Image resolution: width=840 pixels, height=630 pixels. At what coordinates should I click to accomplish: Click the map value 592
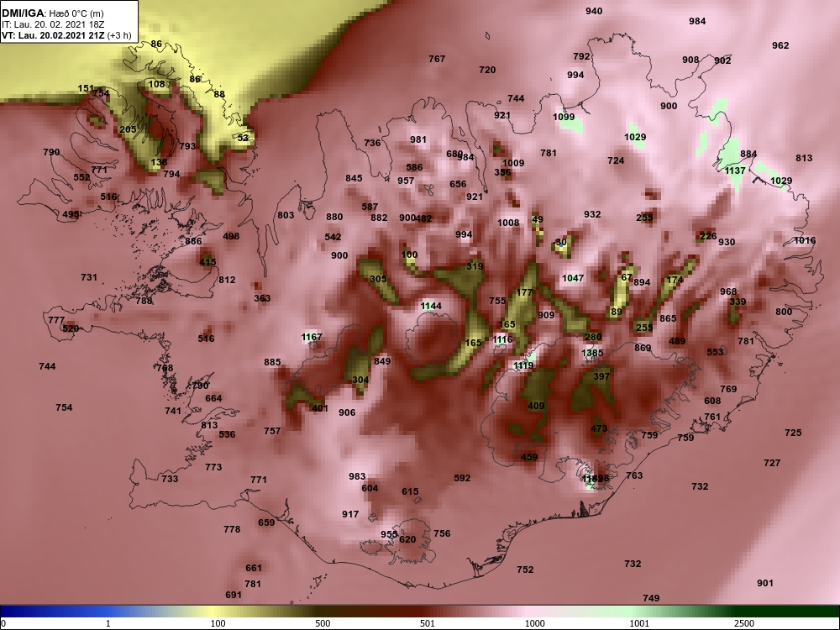462,478
